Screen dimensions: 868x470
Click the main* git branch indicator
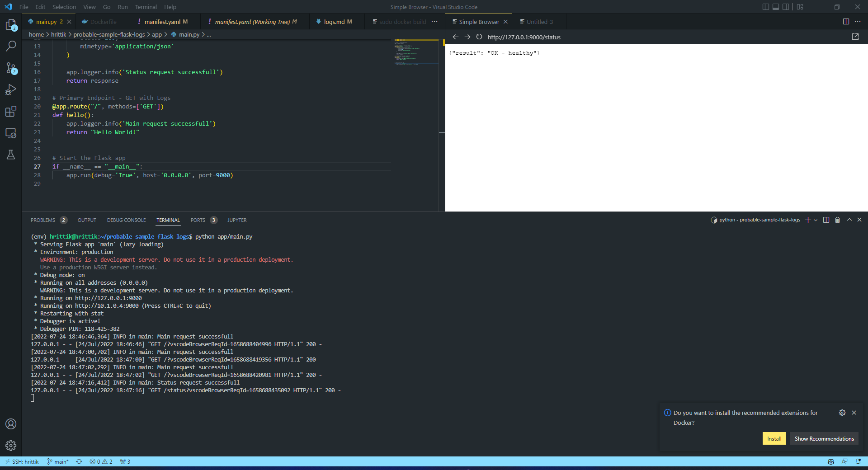pyautogui.click(x=58, y=461)
